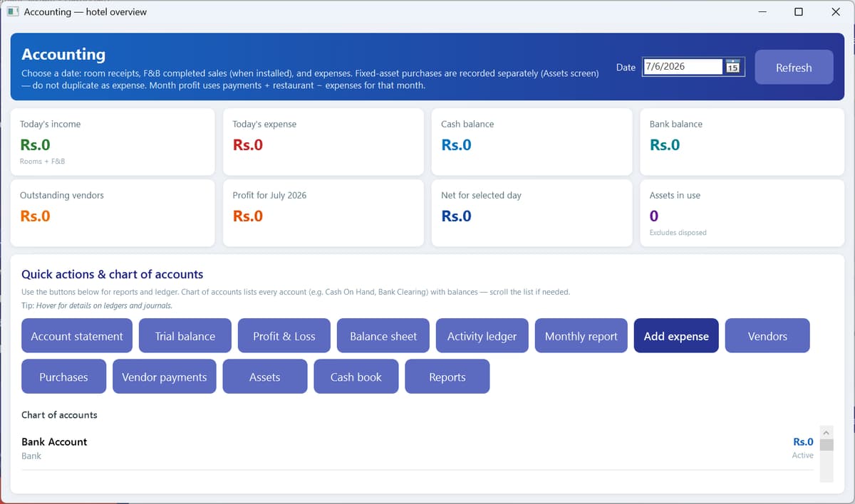Screen dimensions: 855x504
Task: Click the Chart of accounts label
Action: [x=59, y=414]
